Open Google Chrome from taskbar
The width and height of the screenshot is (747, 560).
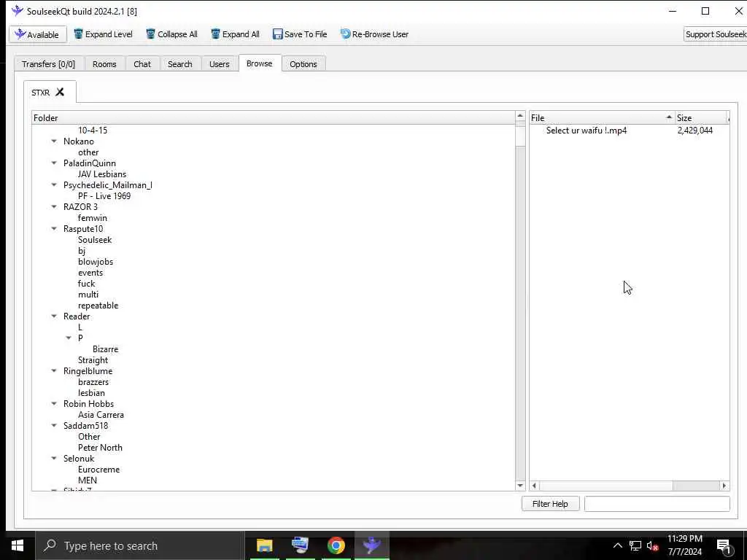tap(336, 545)
